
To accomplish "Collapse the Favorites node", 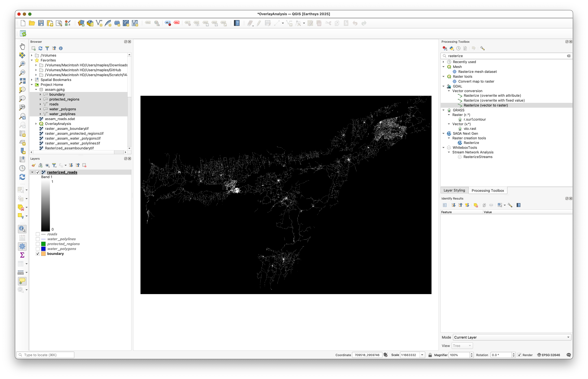I will pos(32,60).
